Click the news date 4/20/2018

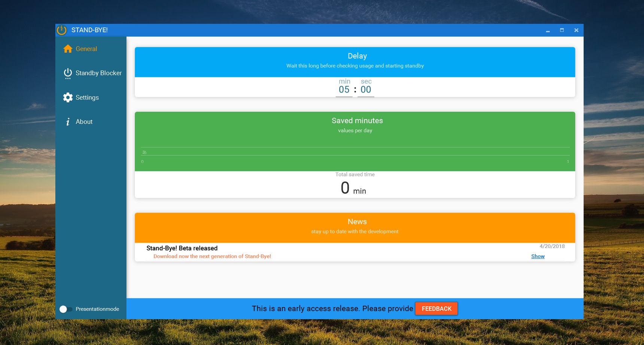click(x=552, y=246)
